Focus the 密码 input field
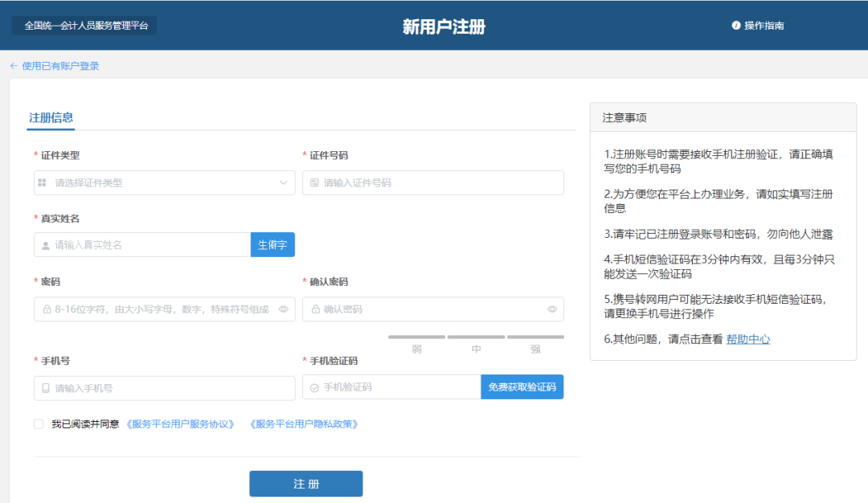 click(x=165, y=309)
